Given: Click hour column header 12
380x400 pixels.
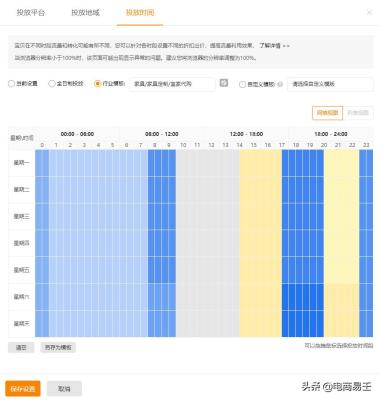Looking at the screenshot, I should tap(211, 145).
